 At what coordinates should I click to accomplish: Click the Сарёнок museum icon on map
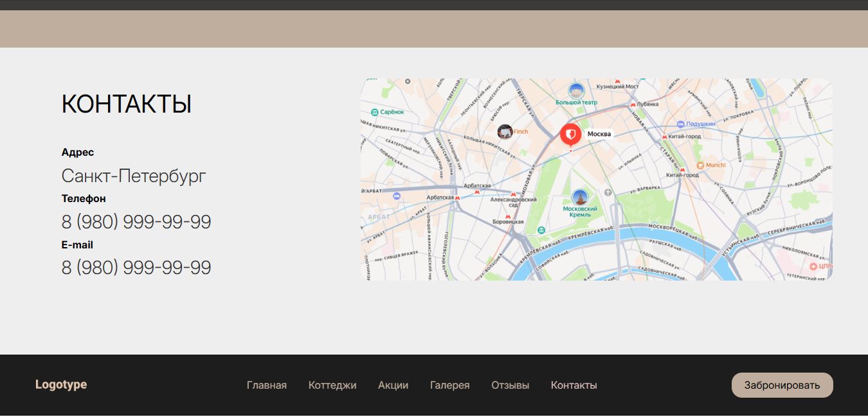pyautogui.click(x=374, y=112)
